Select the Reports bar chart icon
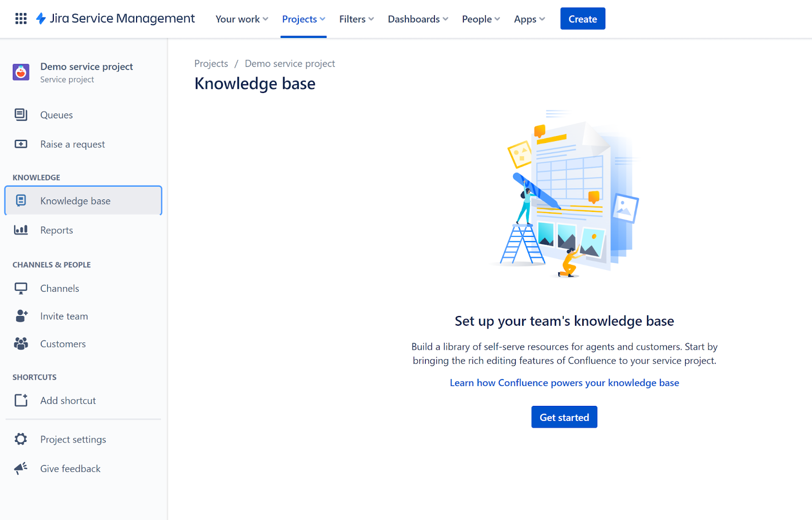This screenshot has width=812, height=520. click(21, 230)
